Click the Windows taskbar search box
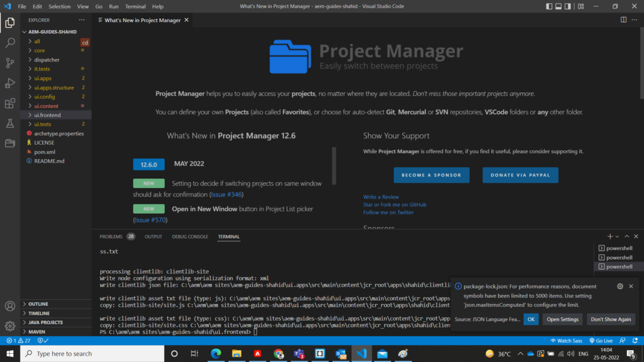Viewport: 644px width, 362px height. (x=92, y=353)
